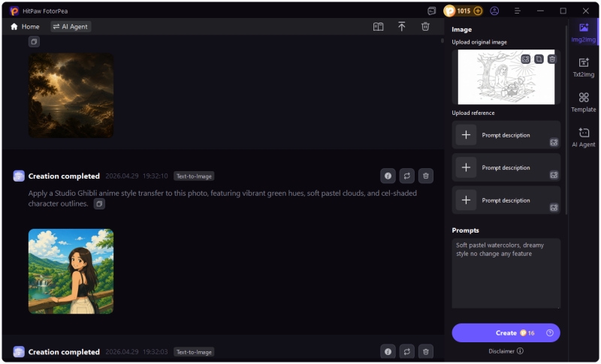Viewport: 601px width, 364px height.
Task: Click the uploaded coloring-page sketch preview
Action: tap(506, 77)
